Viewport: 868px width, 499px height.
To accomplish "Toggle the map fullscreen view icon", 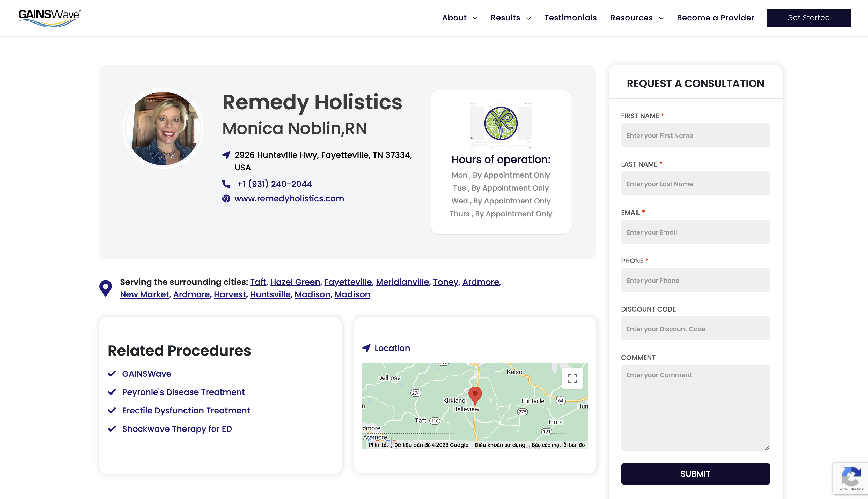I will coord(572,378).
